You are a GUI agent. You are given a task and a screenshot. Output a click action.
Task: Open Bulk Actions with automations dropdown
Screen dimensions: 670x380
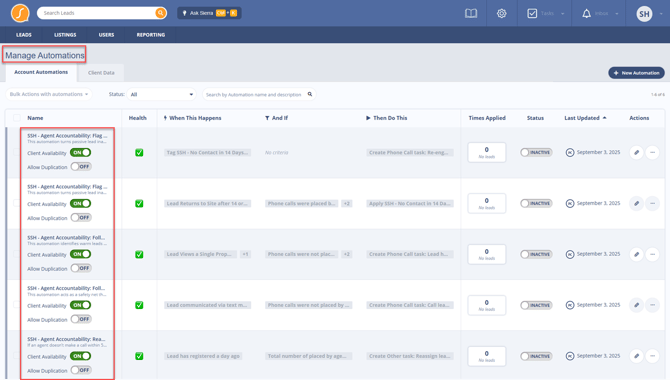point(49,94)
